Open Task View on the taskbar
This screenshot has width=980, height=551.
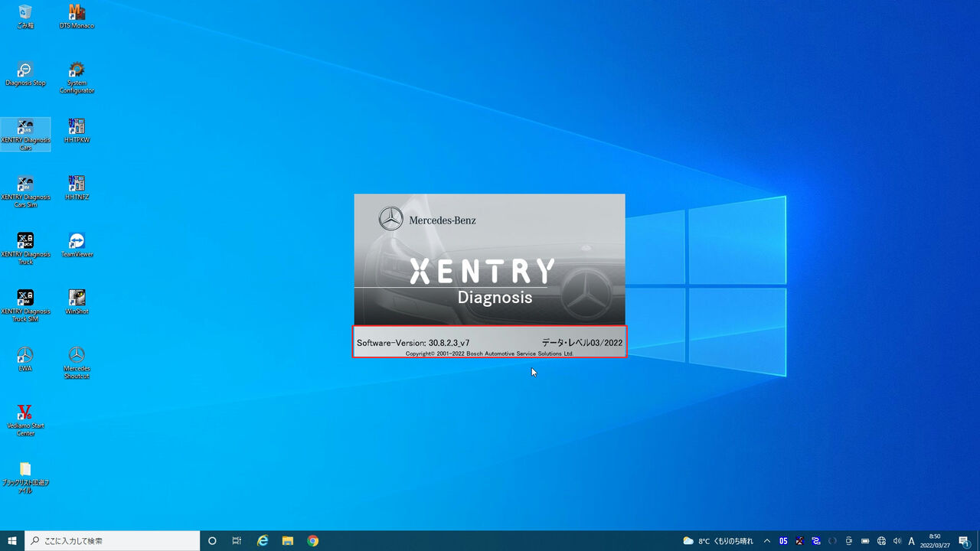pos(237,541)
